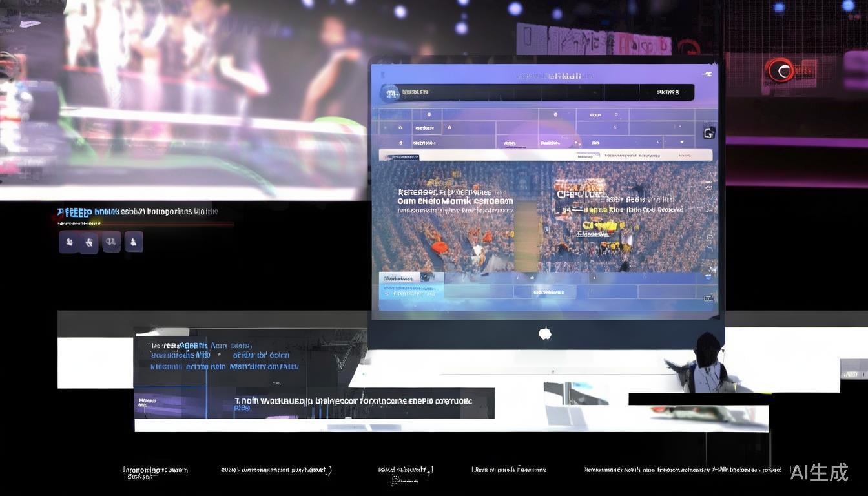Click the small icon in the monitor window's top-right corner

(707, 75)
